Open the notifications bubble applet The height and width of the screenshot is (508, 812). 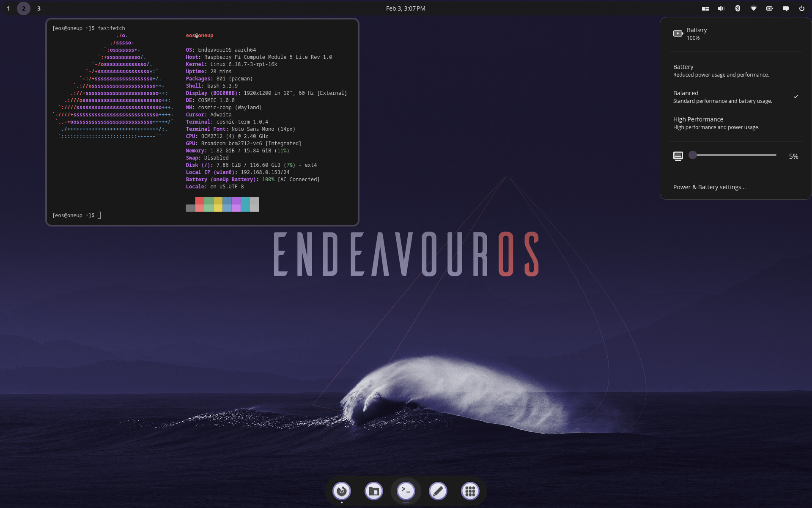tap(786, 8)
